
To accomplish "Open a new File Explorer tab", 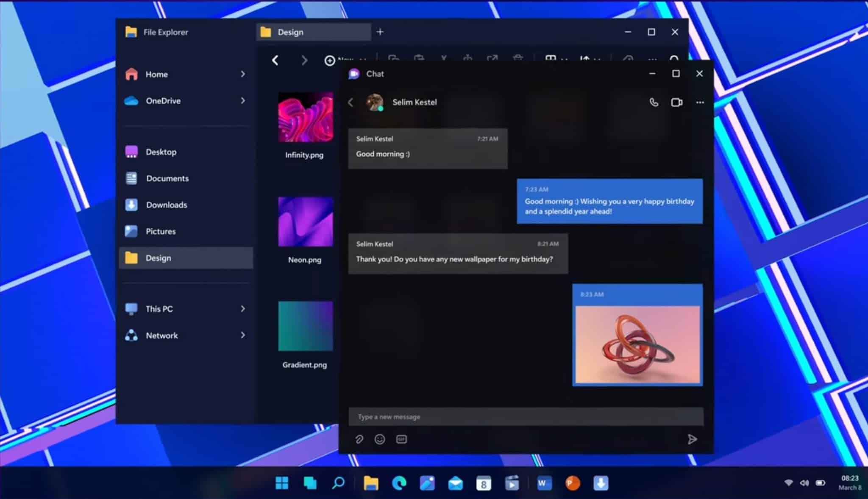I will (379, 32).
